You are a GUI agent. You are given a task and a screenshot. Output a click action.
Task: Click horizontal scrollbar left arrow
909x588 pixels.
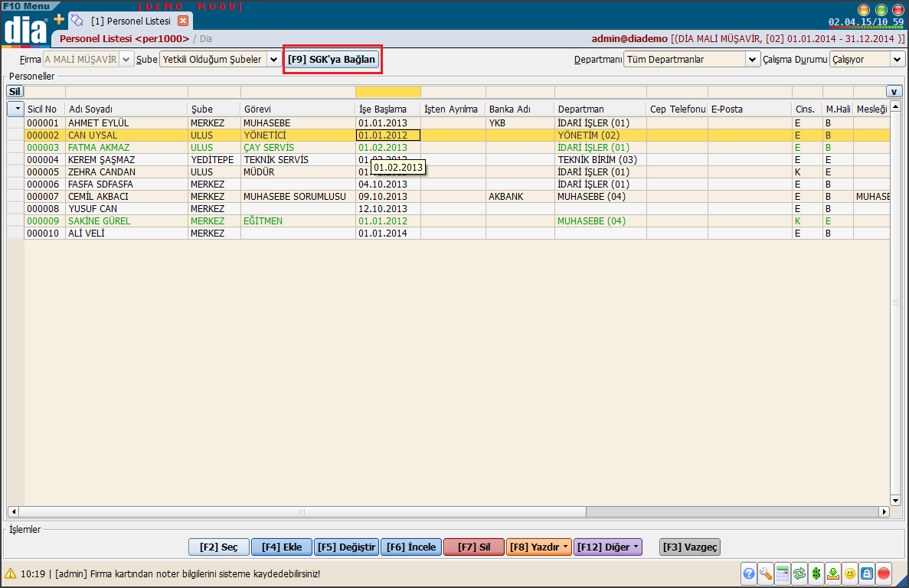tap(13, 511)
